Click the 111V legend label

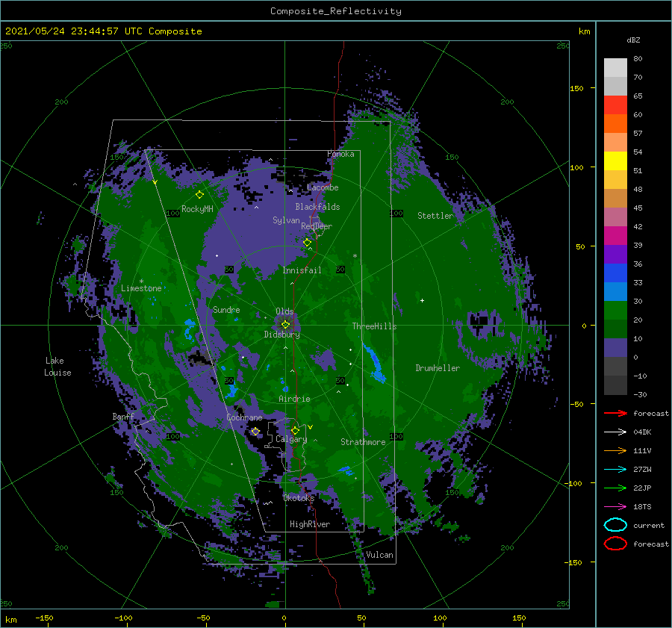click(642, 450)
